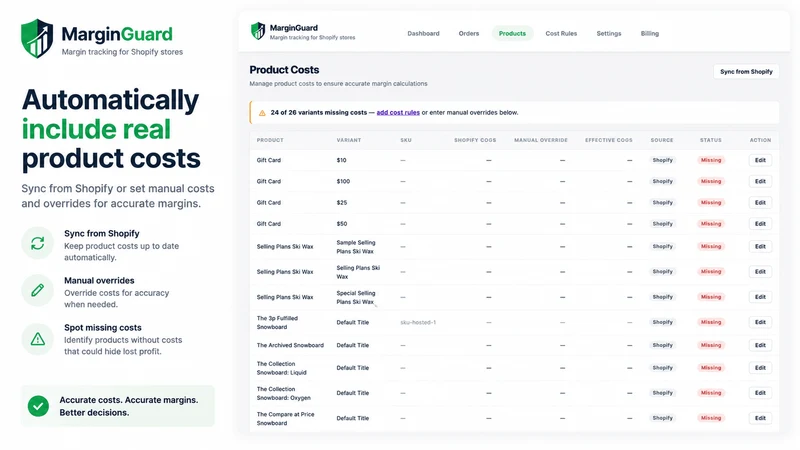Image resolution: width=800 pixels, height=450 pixels.
Task: Click the green checkmark circle icon
Action: coord(38,406)
